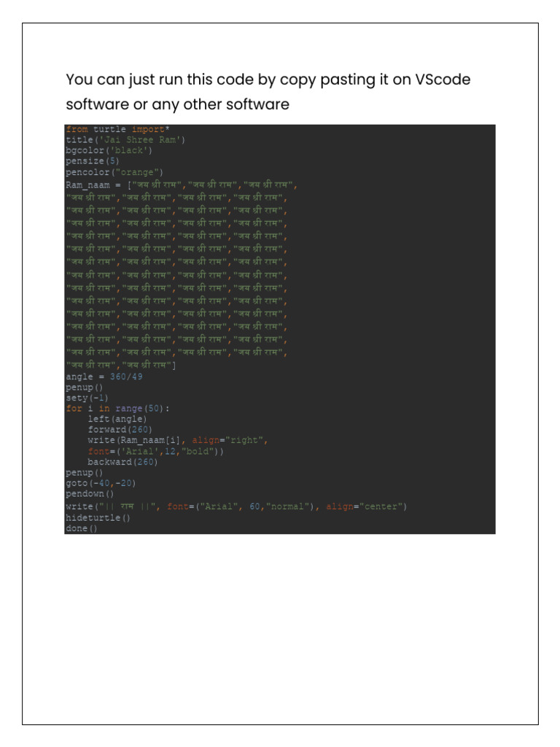
Task: Click the sety(-1) line
Action: click(x=87, y=398)
